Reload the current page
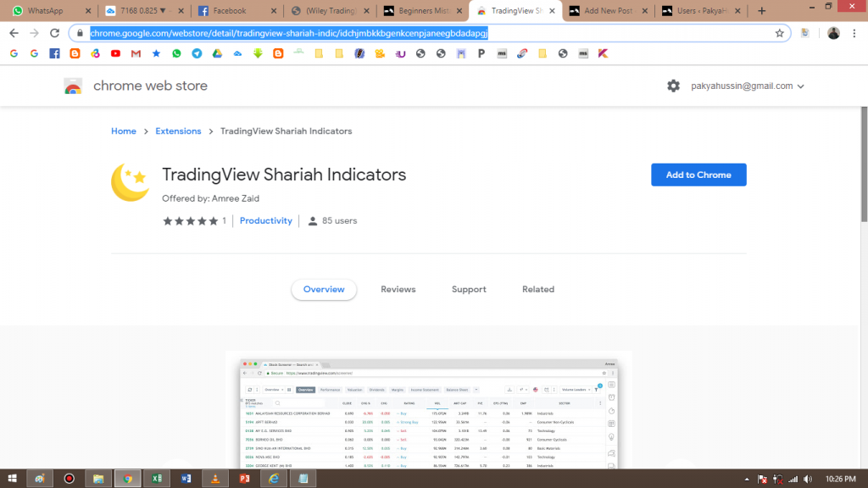This screenshot has width=868, height=488. pos(54,33)
